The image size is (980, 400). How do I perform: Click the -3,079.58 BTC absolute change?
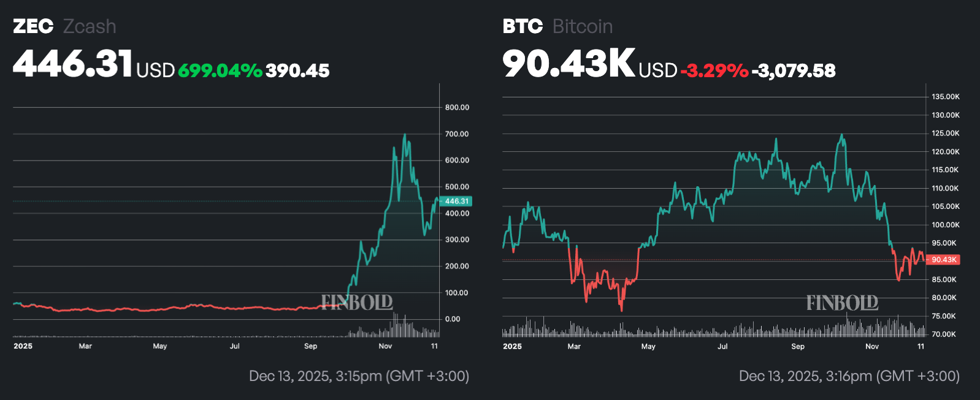coord(794,70)
